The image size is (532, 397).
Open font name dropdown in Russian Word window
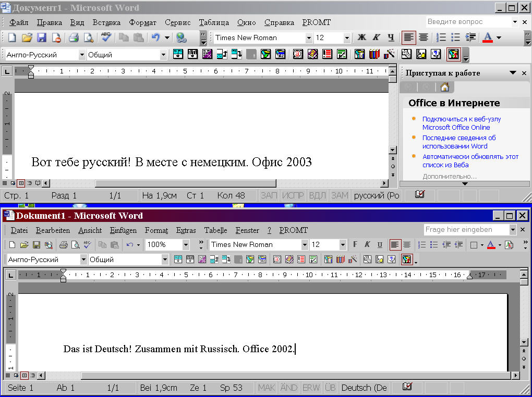pyautogui.click(x=308, y=38)
